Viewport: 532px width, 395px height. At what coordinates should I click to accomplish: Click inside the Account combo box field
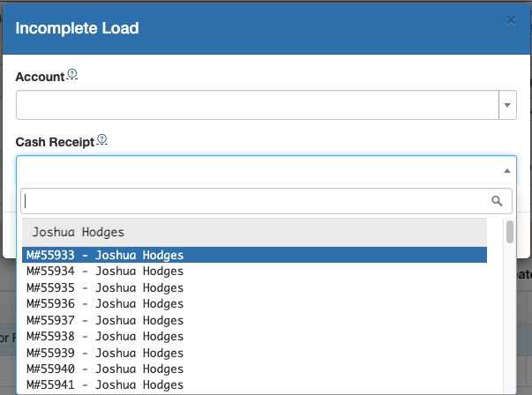pos(256,105)
